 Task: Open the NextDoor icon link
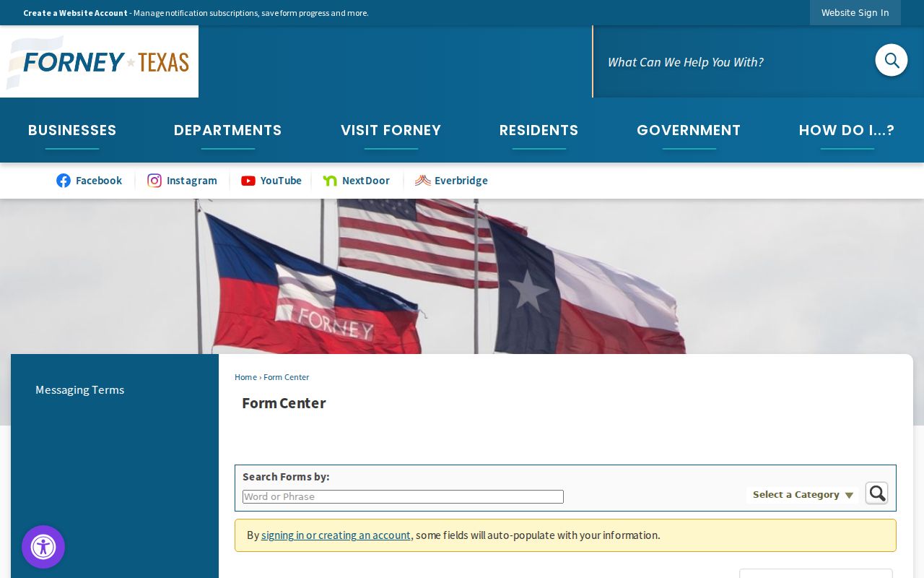pyautogui.click(x=357, y=181)
